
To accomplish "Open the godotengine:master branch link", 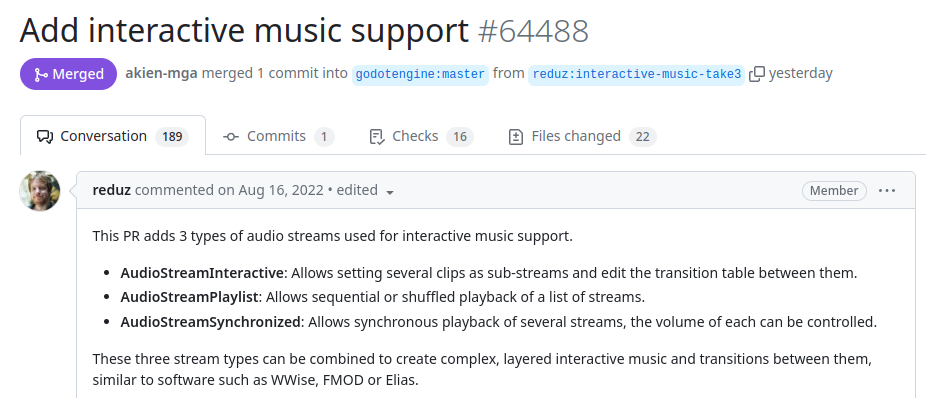I will click(420, 74).
